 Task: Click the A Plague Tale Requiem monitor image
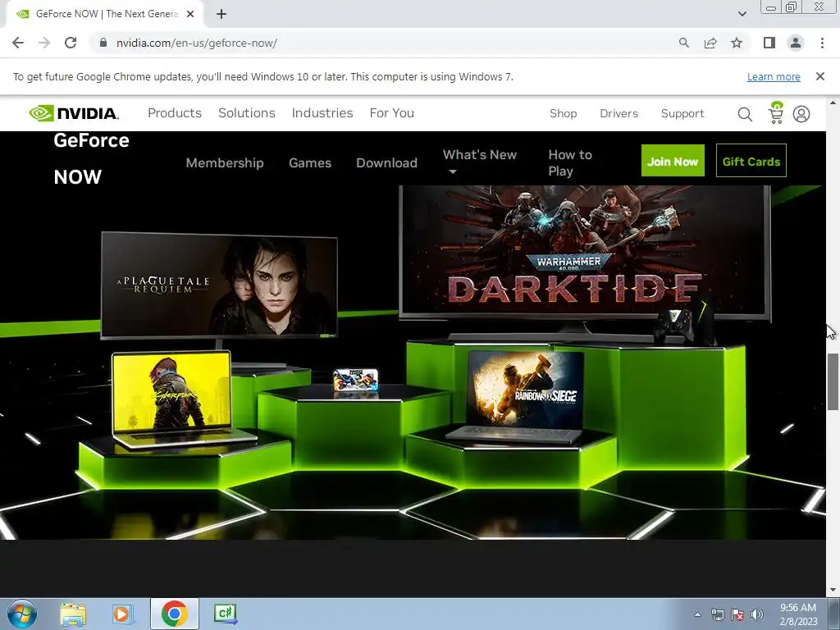[x=219, y=285]
